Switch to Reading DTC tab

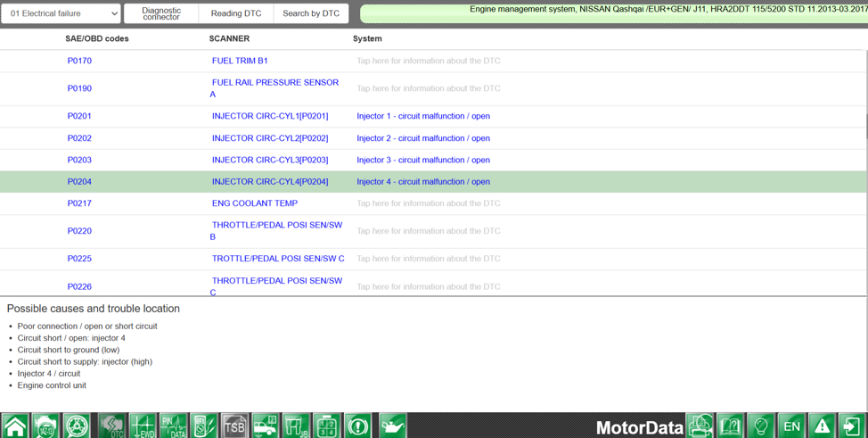(236, 13)
